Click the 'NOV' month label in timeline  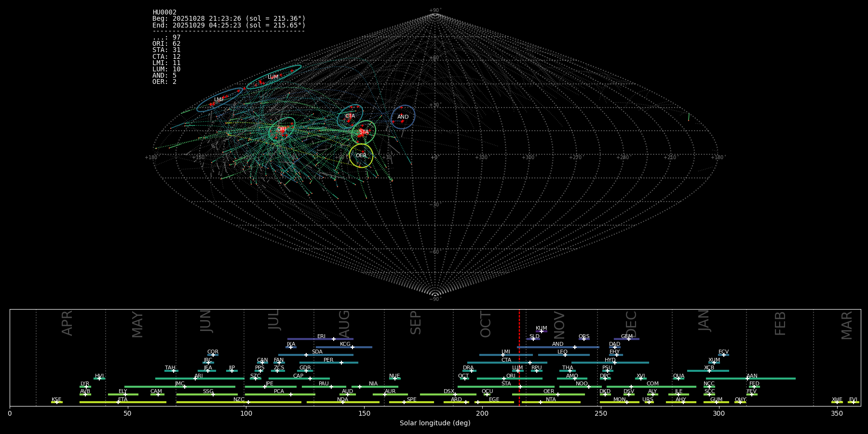[559, 325]
